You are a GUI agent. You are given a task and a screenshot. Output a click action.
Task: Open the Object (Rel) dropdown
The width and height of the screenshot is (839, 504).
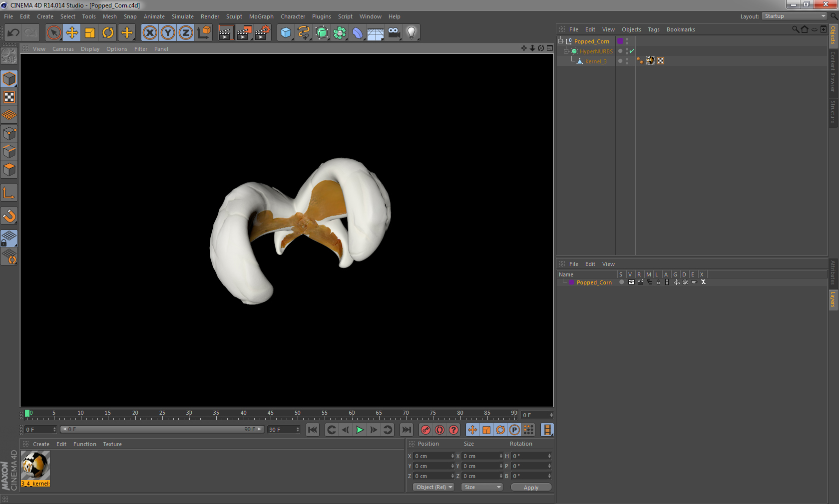coord(434,487)
